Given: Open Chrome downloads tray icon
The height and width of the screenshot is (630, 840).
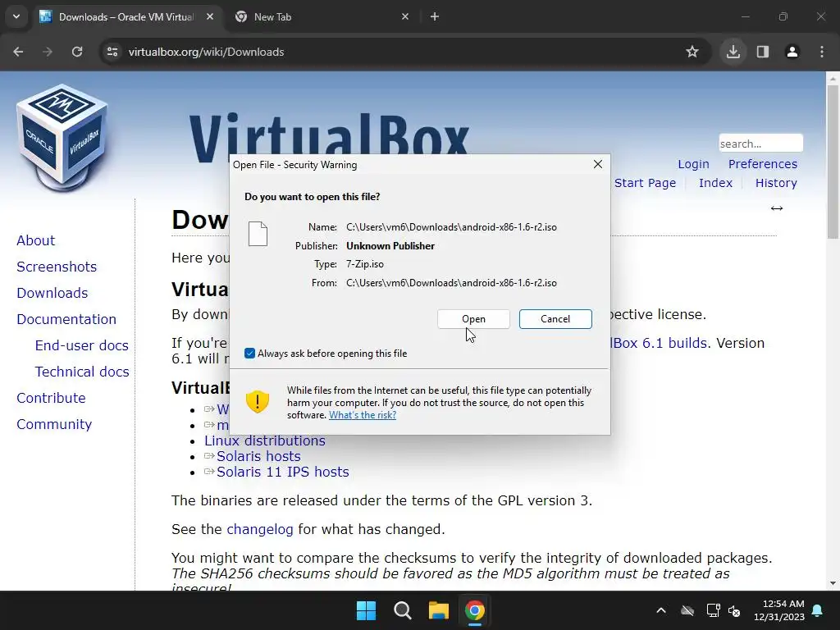Looking at the screenshot, I should [733, 52].
